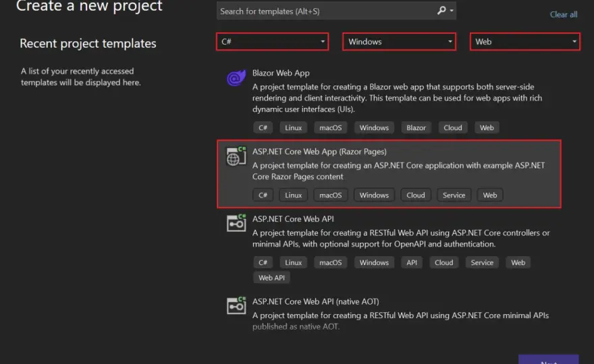
Task: Click the Cloud tag under Razor Pages template
Action: (416, 195)
